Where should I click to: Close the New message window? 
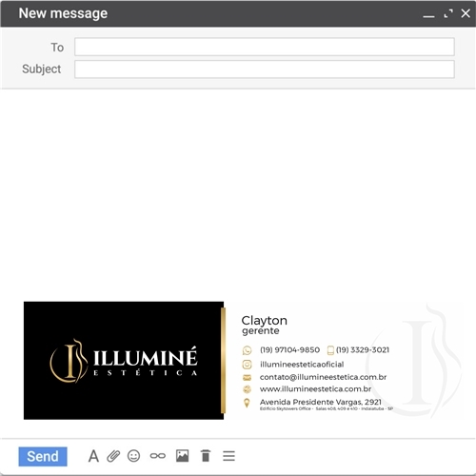click(x=466, y=13)
